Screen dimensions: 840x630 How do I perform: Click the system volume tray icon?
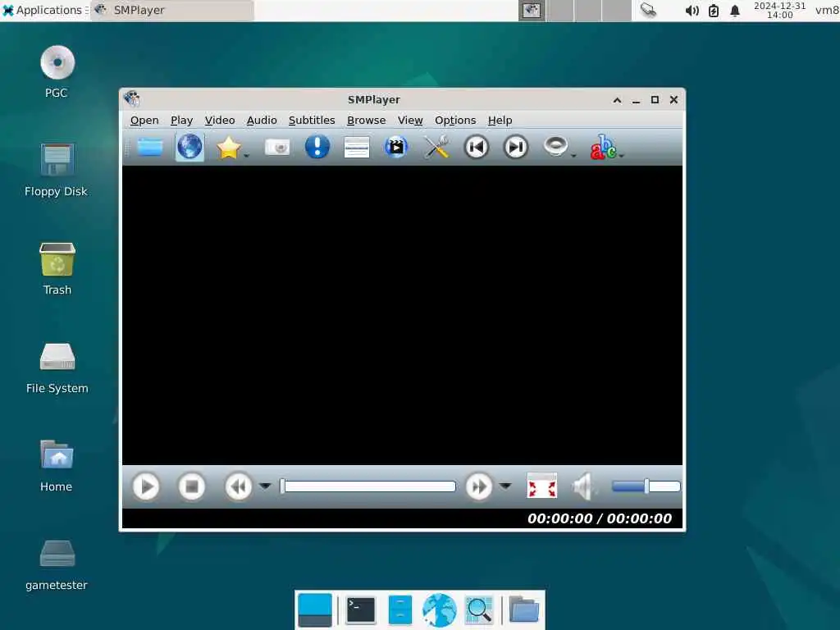click(x=692, y=11)
